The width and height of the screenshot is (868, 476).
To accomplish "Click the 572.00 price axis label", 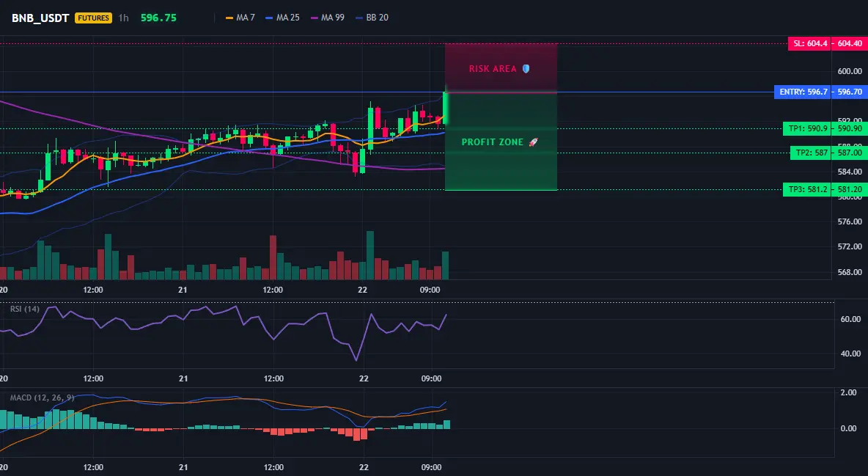I will [850, 246].
